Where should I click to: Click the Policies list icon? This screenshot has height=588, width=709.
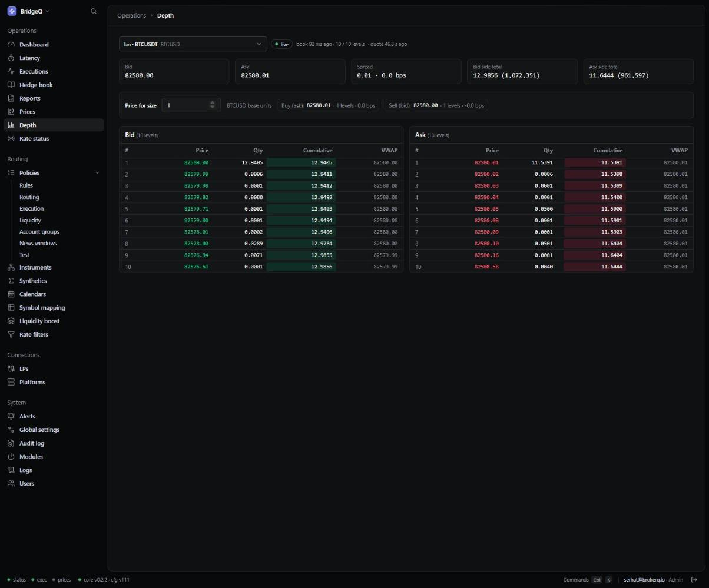pyautogui.click(x=11, y=173)
